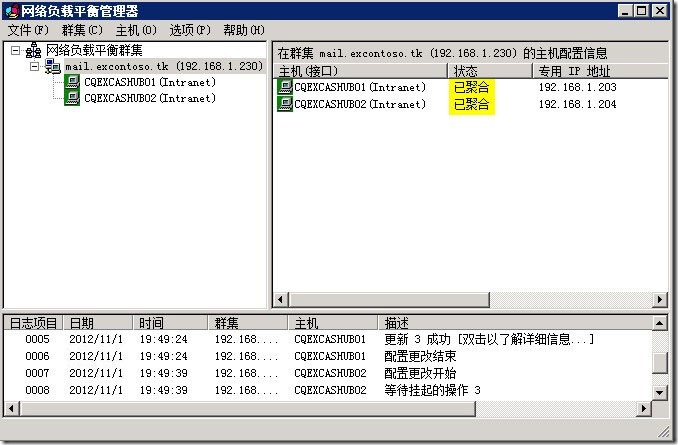The height and width of the screenshot is (445, 678).
Task: Open the 选项(P) menu
Action: point(189,30)
